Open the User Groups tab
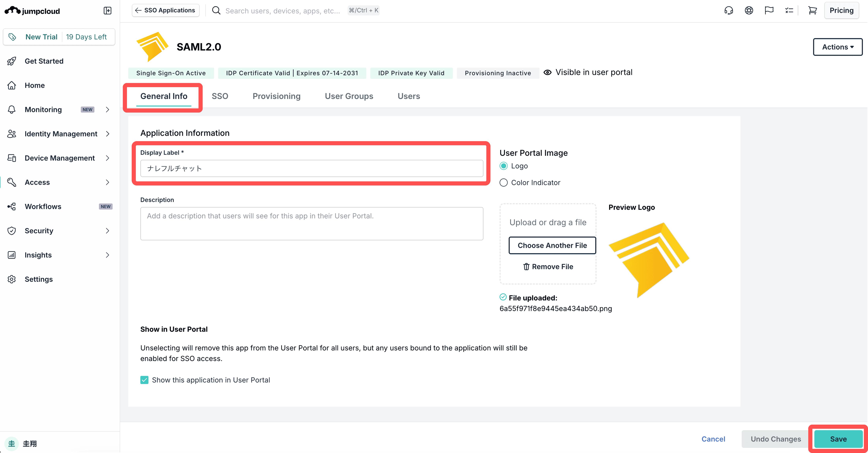The image size is (868, 453). (x=349, y=96)
